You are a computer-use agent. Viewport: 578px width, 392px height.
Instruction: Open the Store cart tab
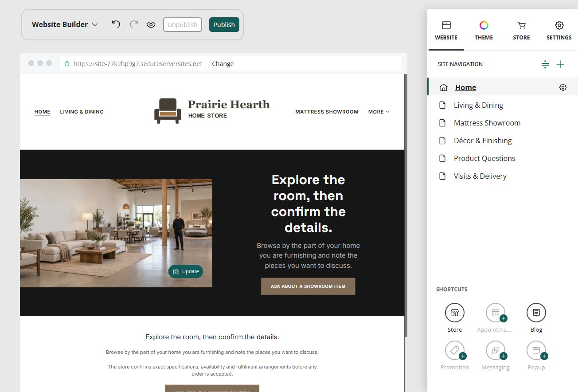tap(521, 31)
